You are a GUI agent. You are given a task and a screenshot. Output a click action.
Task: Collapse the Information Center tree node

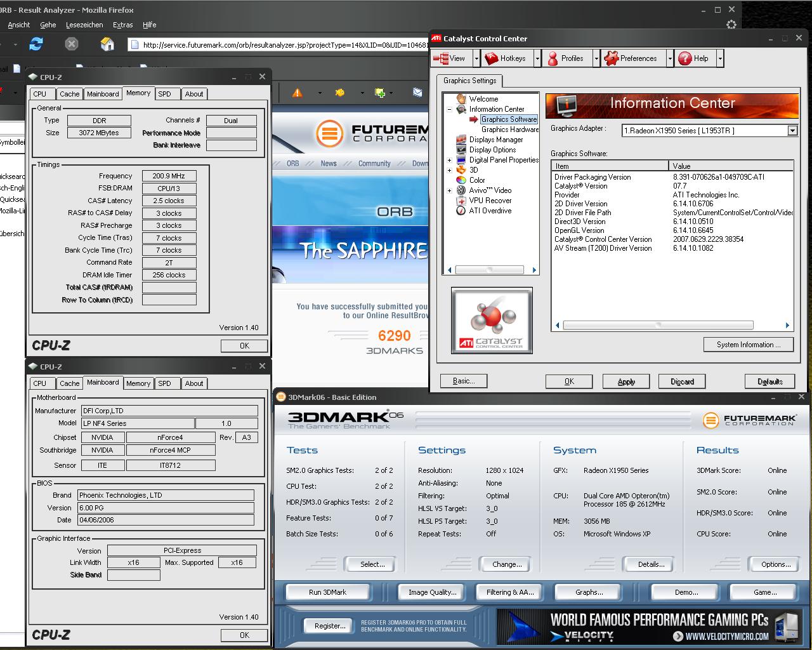(x=450, y=109)
